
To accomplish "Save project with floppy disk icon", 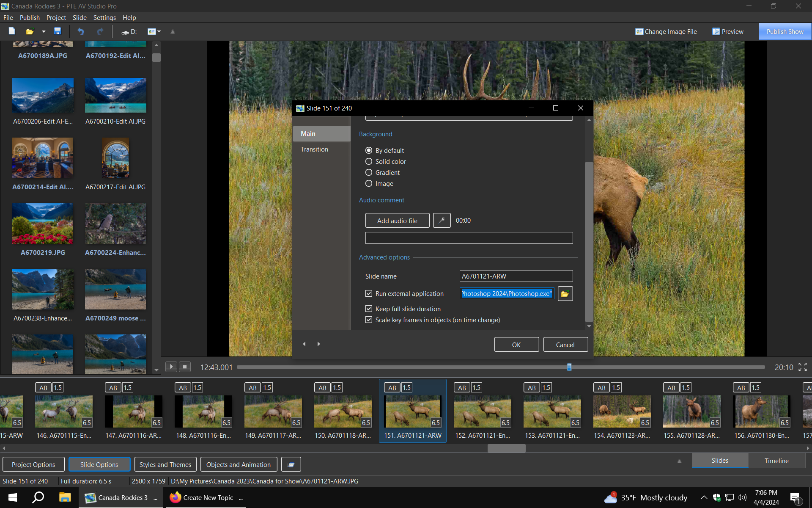I will coord(58,31).
